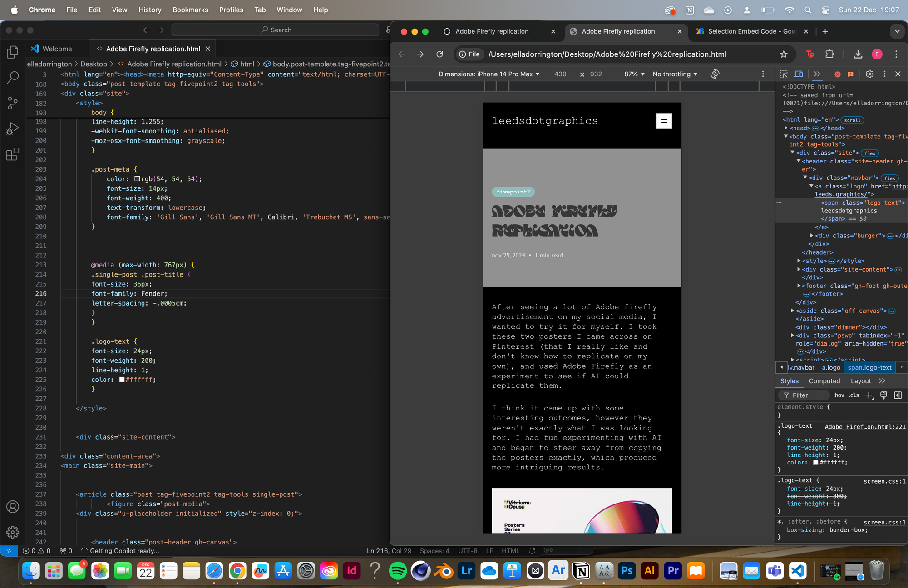
Task: Click VS Code navigate back arrow
Action: 146,30
